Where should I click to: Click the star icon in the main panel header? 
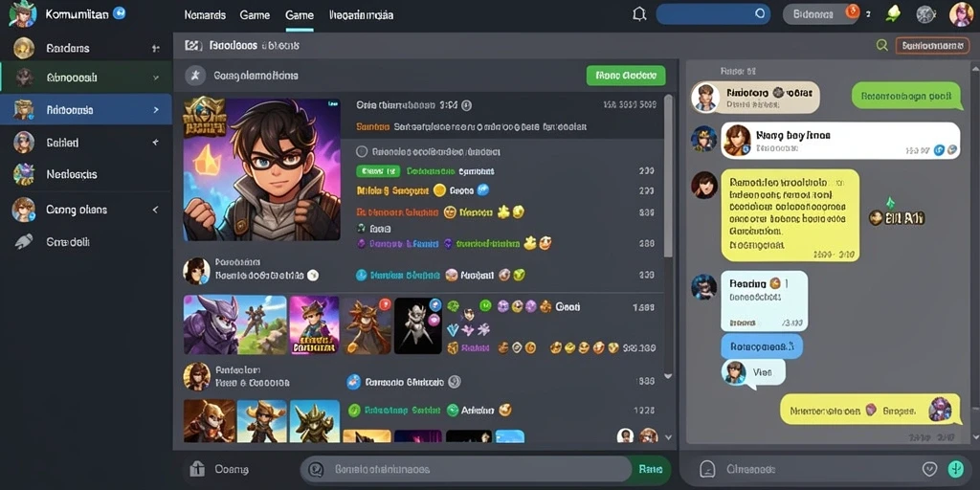tap(195, 76)
